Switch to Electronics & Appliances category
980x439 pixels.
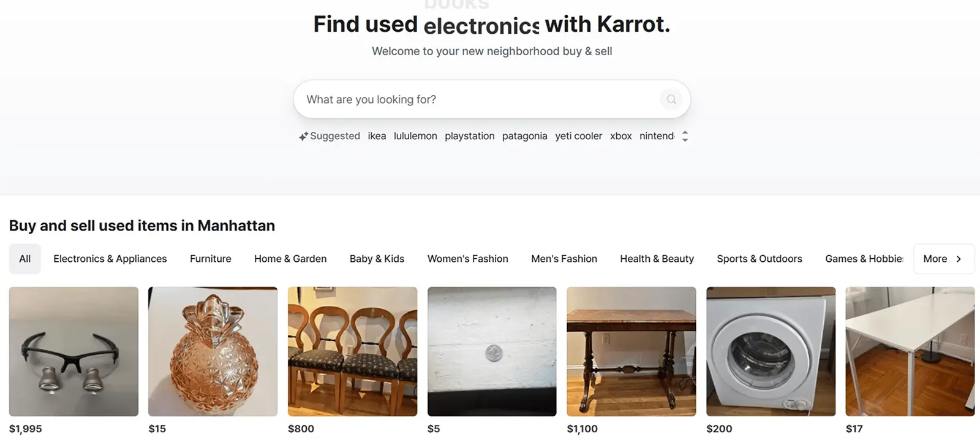(x=110, y=259)
